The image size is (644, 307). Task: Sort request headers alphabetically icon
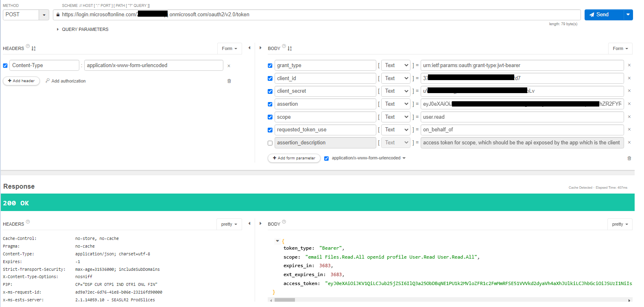point(34,48)
